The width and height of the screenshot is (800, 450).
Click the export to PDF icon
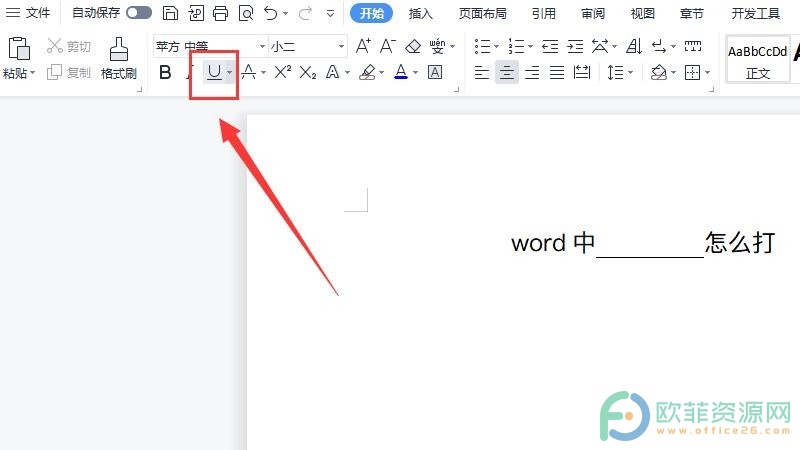pyautogui.click(x=195, y=13)
